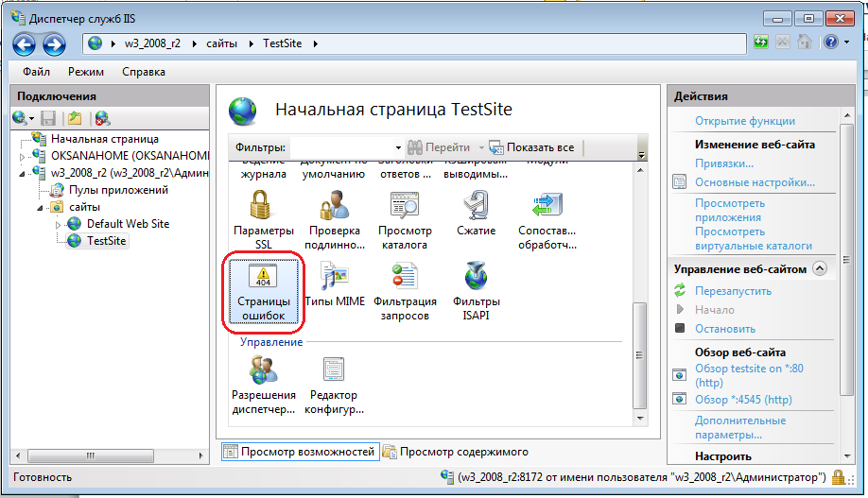Screen dimensions: 868x498
Task: Open Разрешения диспетчера IIS
Action: click(264, 386)
